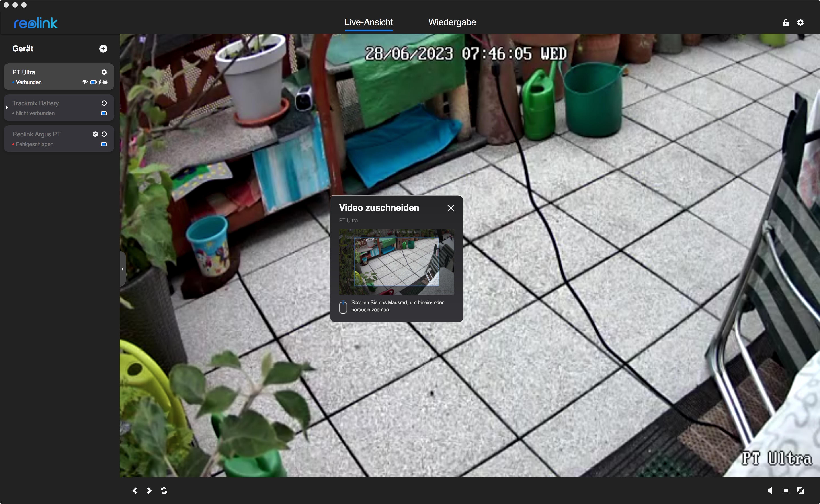The image size is (820, 504).
Task: Toggle the aspect ratio fit icon
Action: click(786, 490)
